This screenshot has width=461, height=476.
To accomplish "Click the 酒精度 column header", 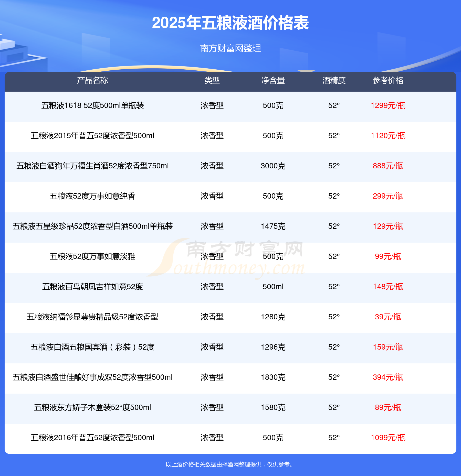I will 334,80.
